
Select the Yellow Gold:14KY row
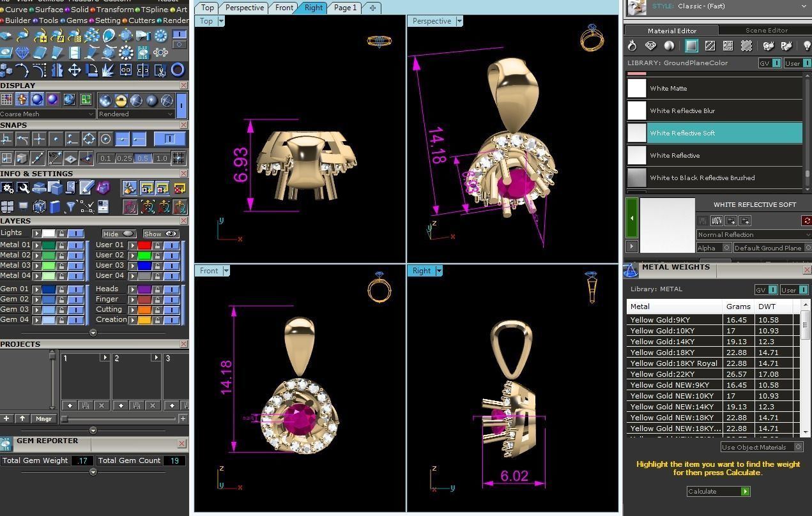point(709,342)
